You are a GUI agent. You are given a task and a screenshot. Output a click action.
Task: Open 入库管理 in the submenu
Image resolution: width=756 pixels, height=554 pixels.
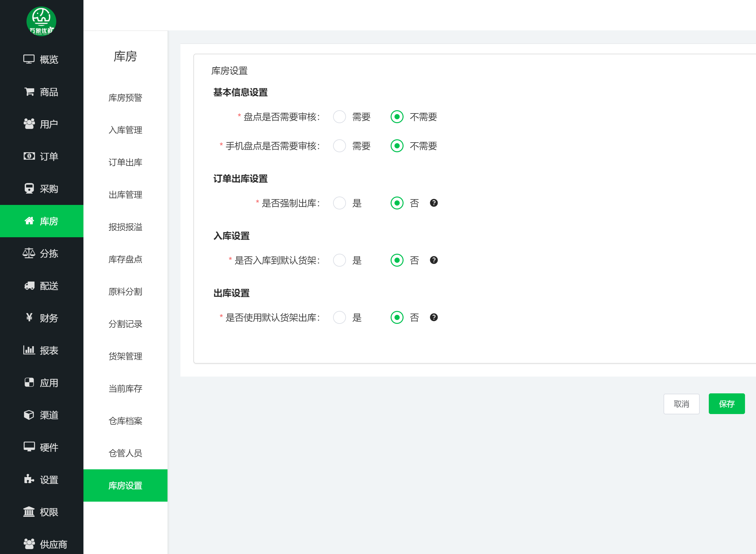coord(125,130)
